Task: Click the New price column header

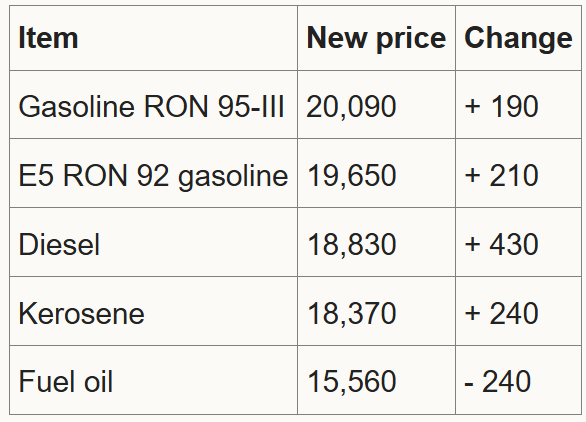Action: coord(376,38)
